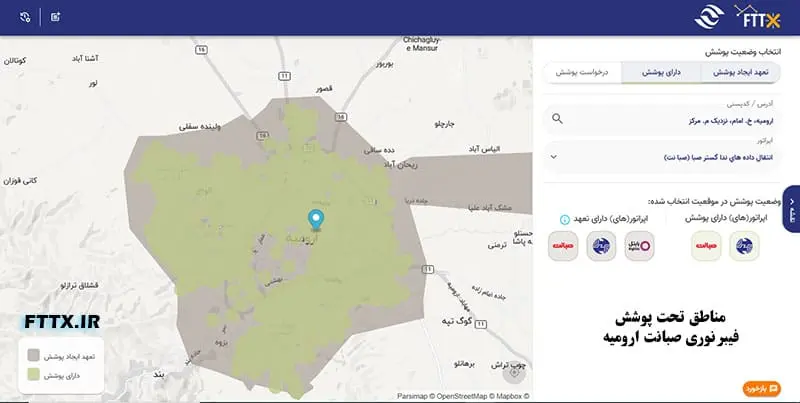Click the کانی قوزان map label
The height and width of the screenshot is (403, 800).
(x=20, y=181)
